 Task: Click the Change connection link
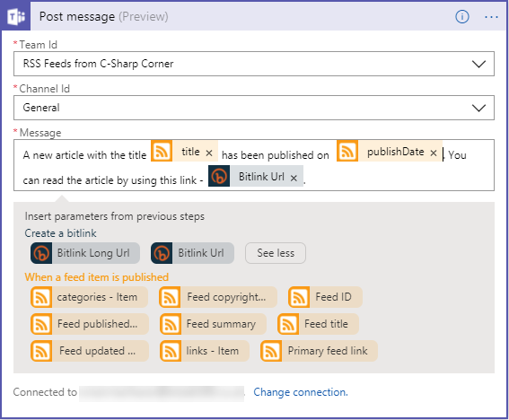coord(301,392)
